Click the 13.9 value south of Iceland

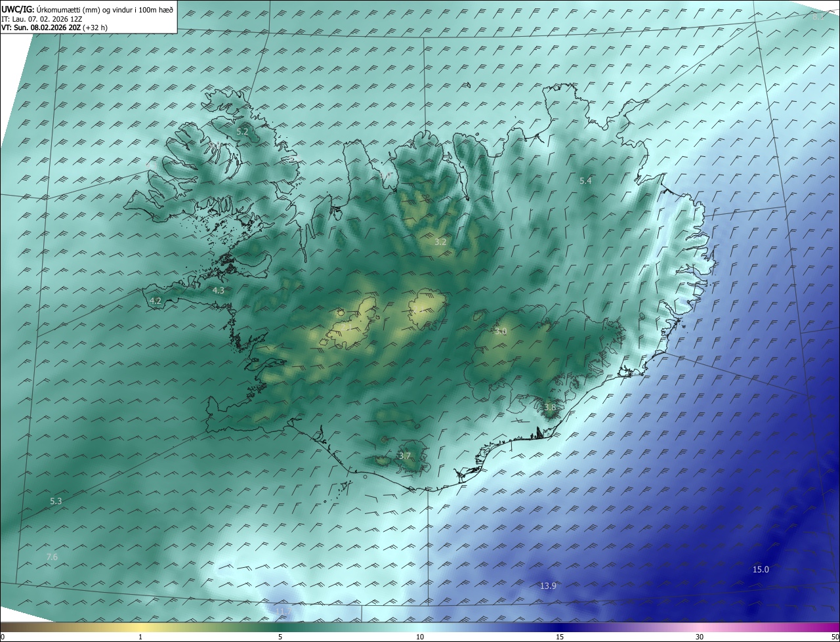(x=548, y=586)
